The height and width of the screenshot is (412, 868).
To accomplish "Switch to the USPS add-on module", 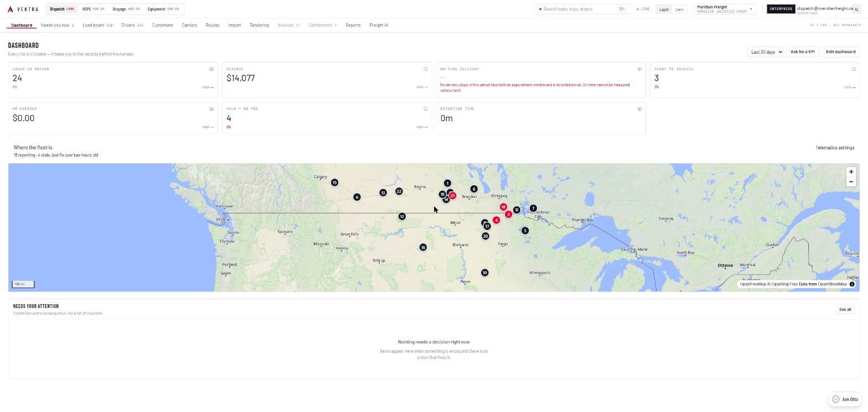I will (x=93, y=9).
